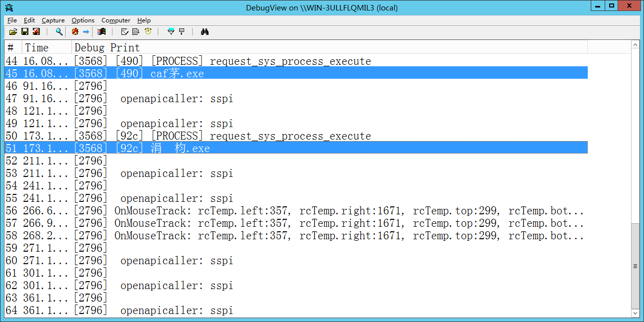Open Filter/Highlight funnel icon
This screenshot has width=644, height=322.
click(x=171, y=31)
